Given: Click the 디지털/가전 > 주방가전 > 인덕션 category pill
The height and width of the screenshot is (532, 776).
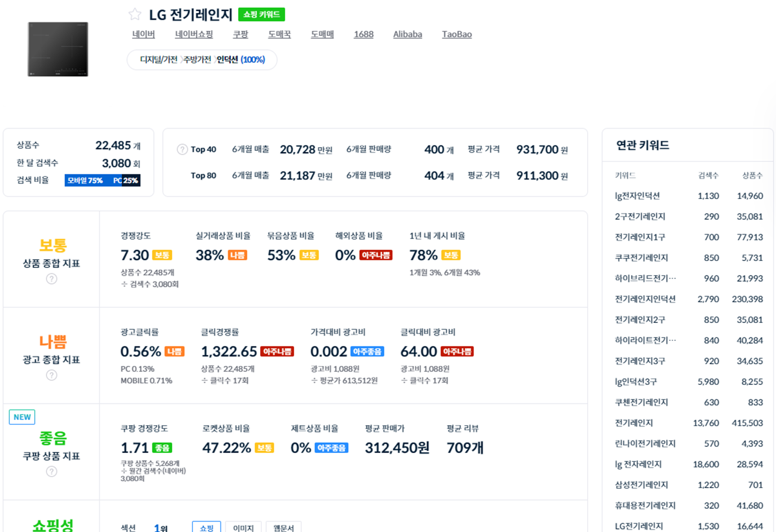Looking at the screenshot, I should 202,60.
